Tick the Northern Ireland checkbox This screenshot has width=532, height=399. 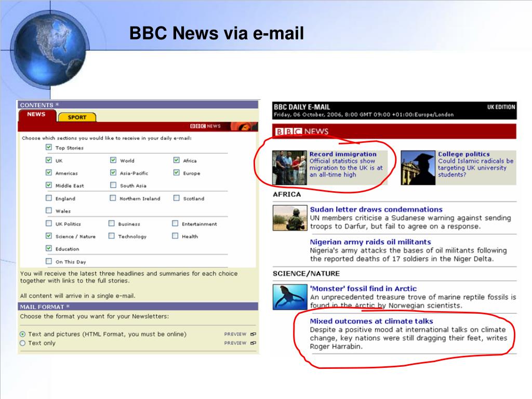tap(113, 198)
